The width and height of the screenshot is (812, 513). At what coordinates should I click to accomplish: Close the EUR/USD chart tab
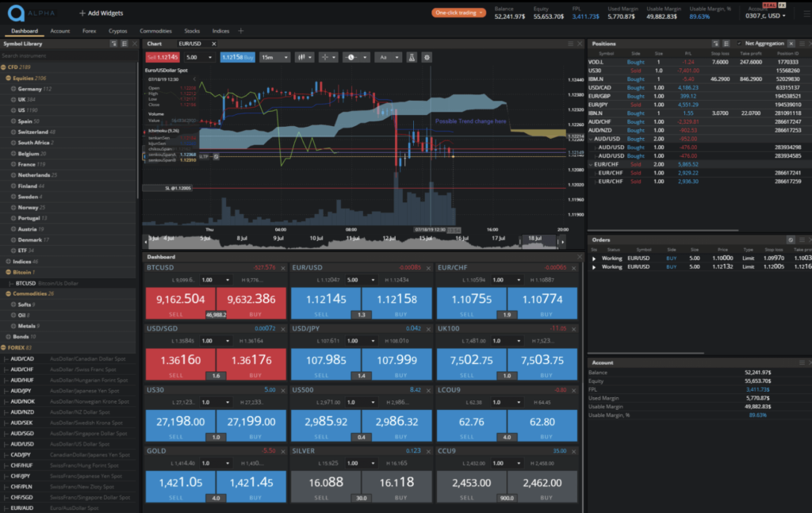[x=214, y=44]
